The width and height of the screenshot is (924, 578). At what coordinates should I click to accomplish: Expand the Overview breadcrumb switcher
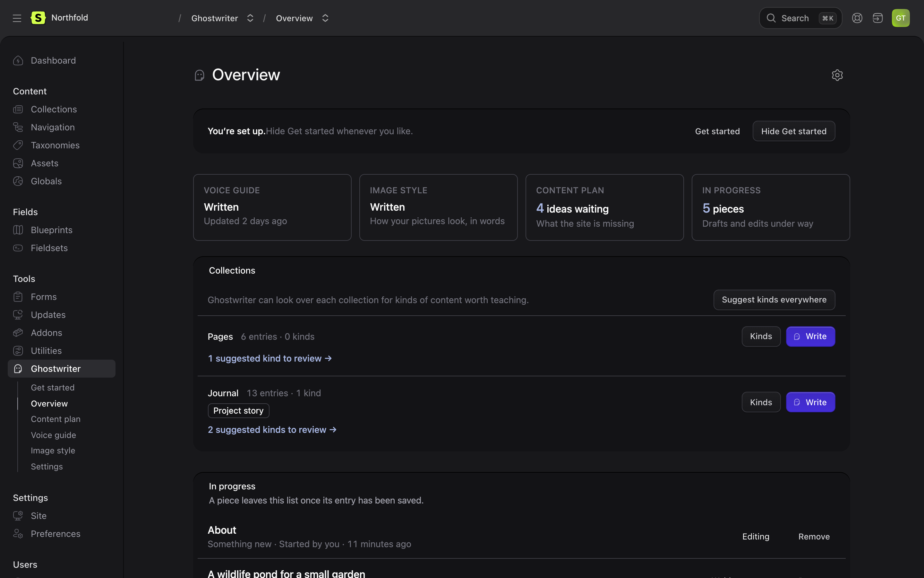click(325, 18)
